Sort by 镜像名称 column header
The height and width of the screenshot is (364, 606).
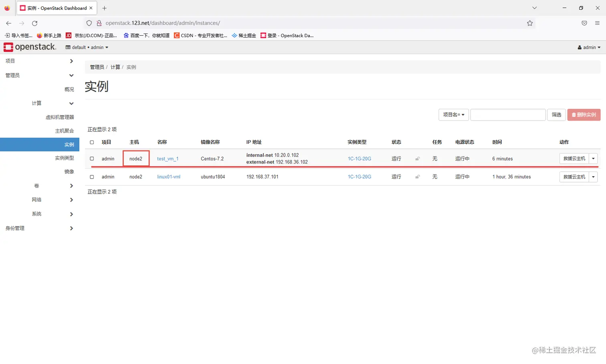tap(210, 143)
